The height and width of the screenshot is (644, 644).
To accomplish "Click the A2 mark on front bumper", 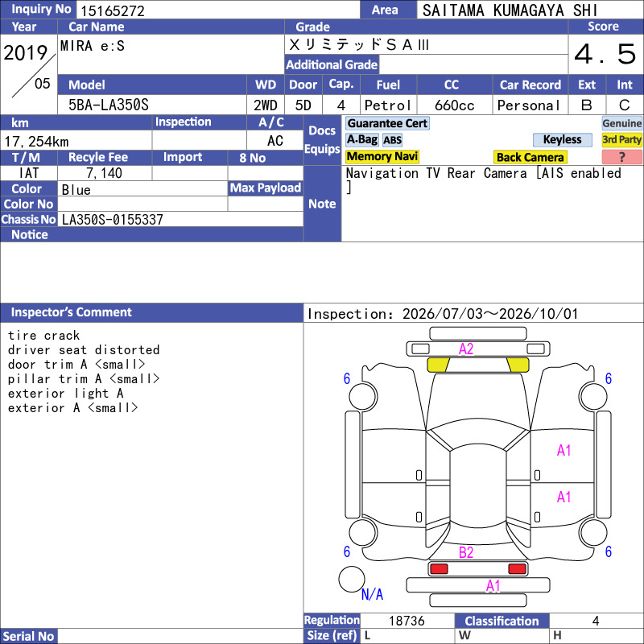I will tap(466, 349).
